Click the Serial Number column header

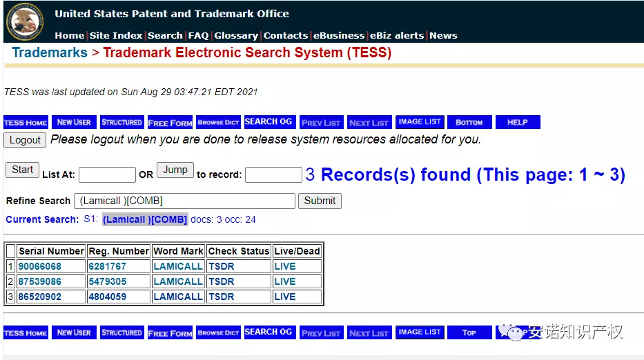tap(51, 251)
